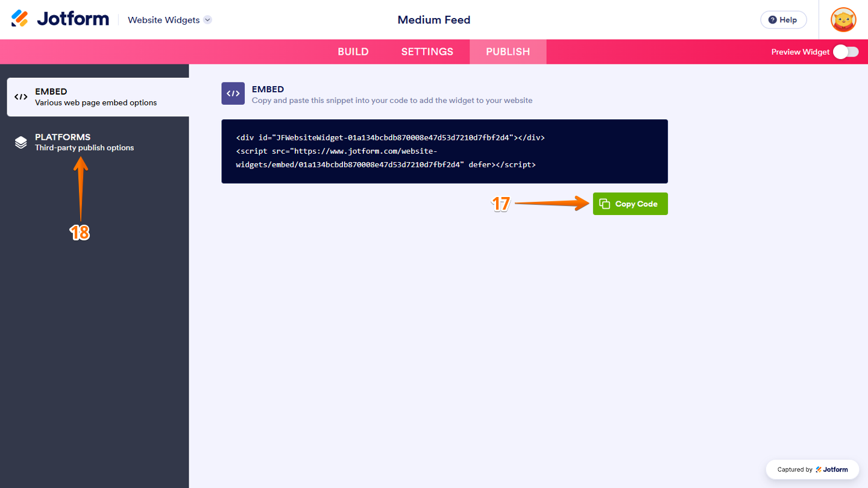Click the Jotform wordmark link
Screen dimensions: 868x488
click(x=73, y=19)
